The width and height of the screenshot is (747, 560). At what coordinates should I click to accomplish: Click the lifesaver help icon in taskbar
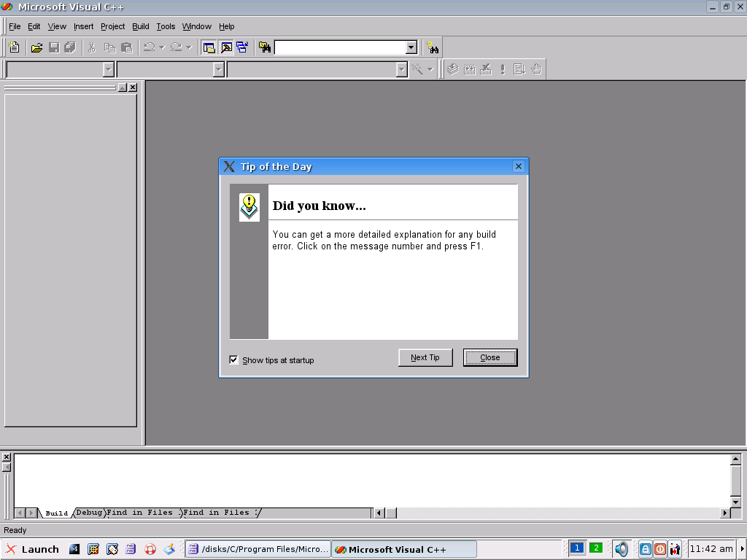pos(150,549)
